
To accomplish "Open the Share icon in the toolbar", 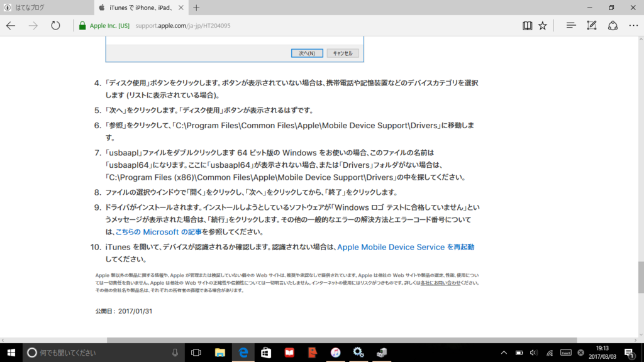I will [613, 25].
